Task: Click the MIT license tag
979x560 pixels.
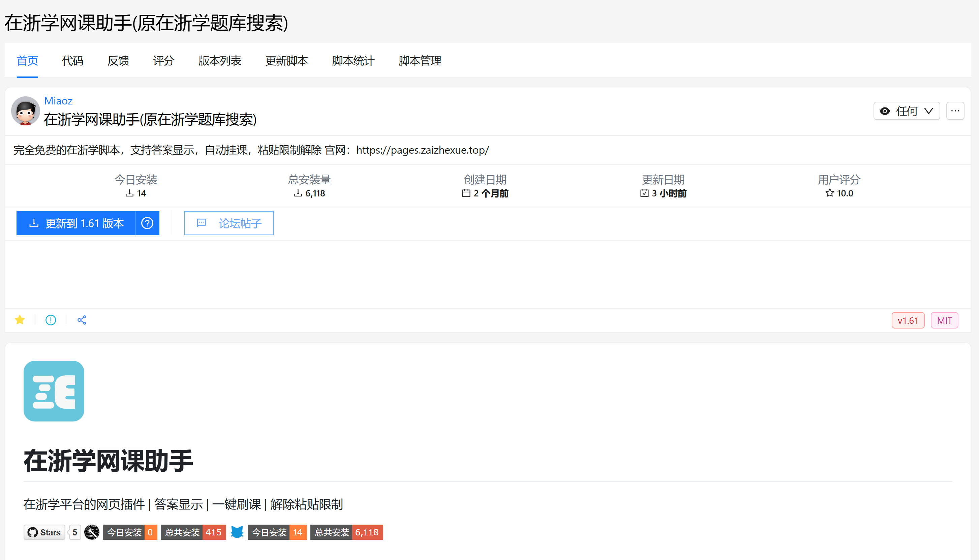Action: tap(944, 320)
